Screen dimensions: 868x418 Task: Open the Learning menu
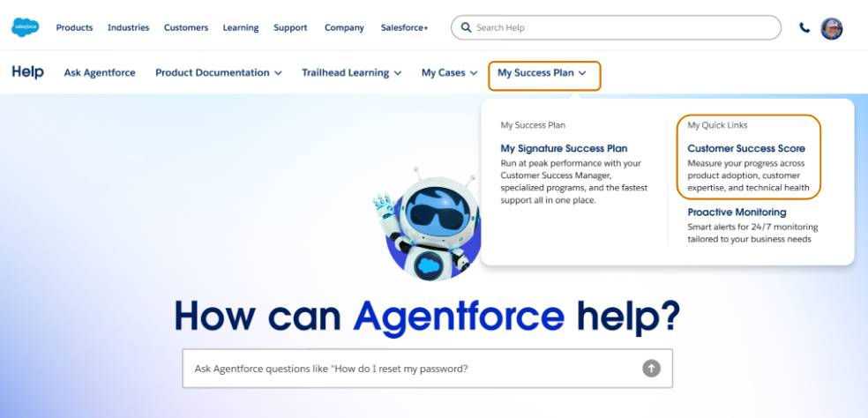coord(241,27)
